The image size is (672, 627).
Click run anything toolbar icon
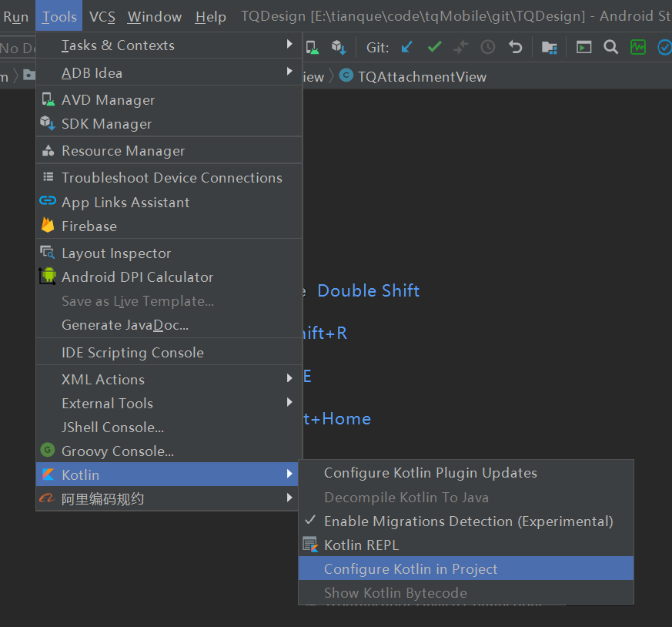(583, 47)
